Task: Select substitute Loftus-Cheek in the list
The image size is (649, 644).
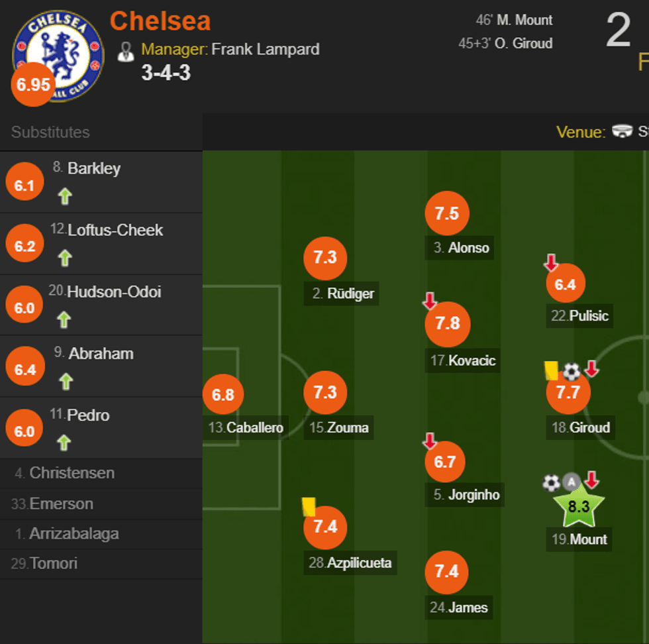Action: coord(115,231)
